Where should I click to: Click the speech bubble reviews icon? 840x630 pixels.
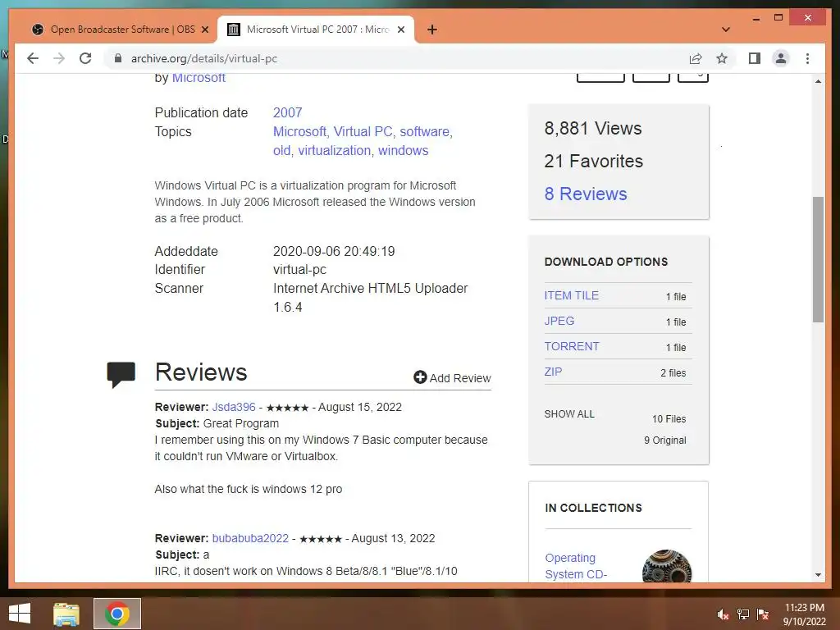[x=121, y=374]
